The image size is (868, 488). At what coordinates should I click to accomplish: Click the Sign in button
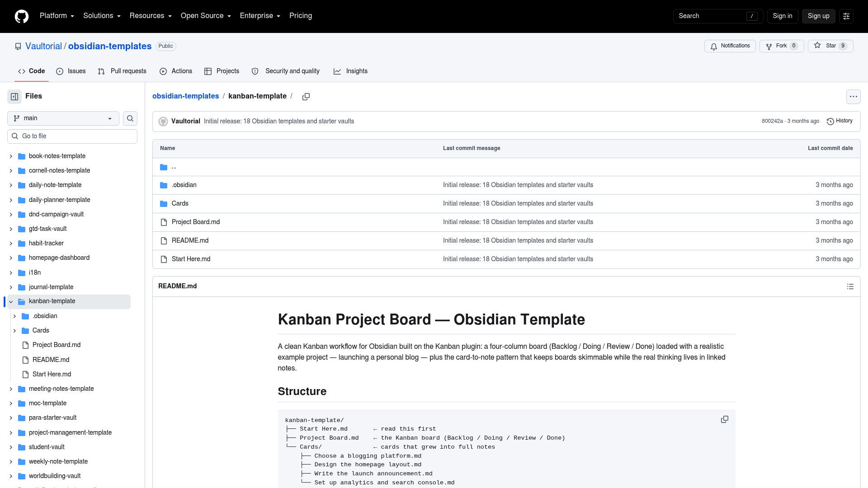[x=782, y=16]
